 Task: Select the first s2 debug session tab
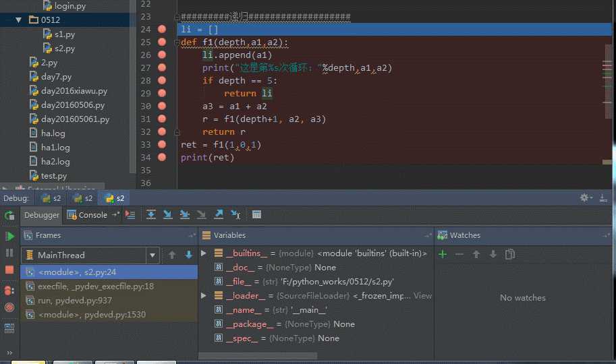51,198
